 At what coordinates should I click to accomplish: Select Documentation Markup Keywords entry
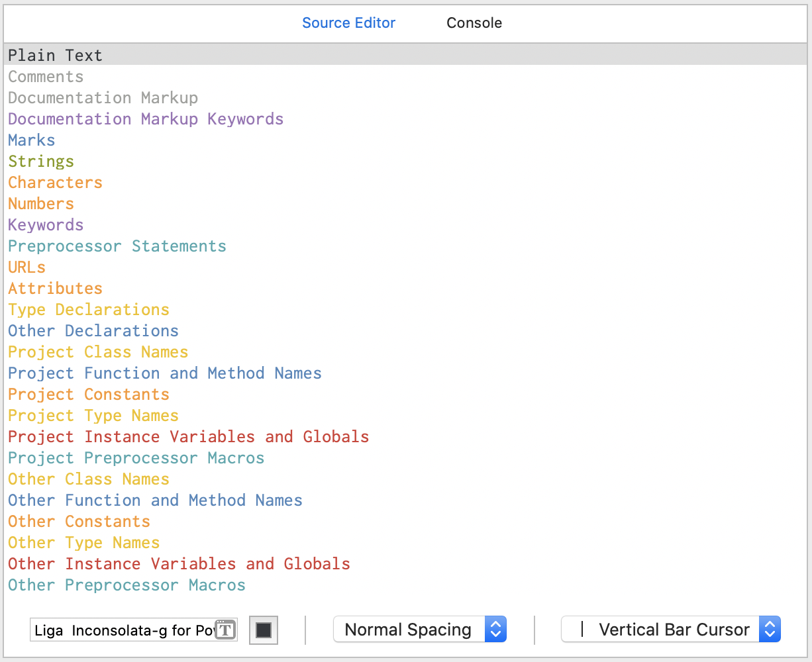(x=146, y=119)
